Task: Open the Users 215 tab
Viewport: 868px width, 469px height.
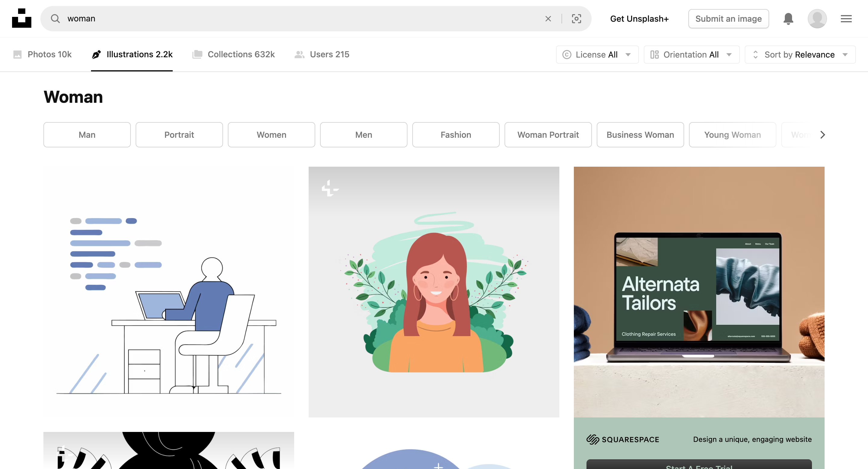Action: point(322,54)
